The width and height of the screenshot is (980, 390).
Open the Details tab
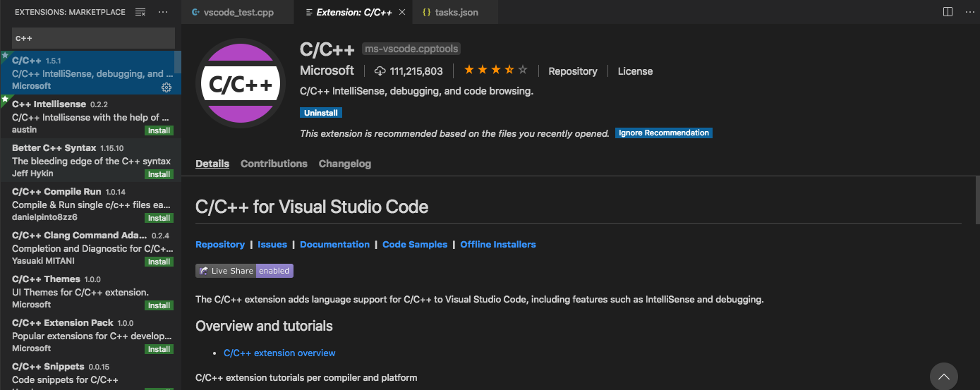tap(212, 164)
